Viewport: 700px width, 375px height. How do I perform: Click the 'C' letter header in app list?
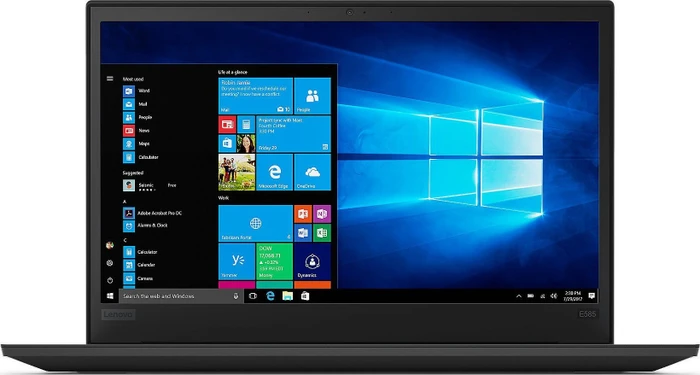[125, 240]
